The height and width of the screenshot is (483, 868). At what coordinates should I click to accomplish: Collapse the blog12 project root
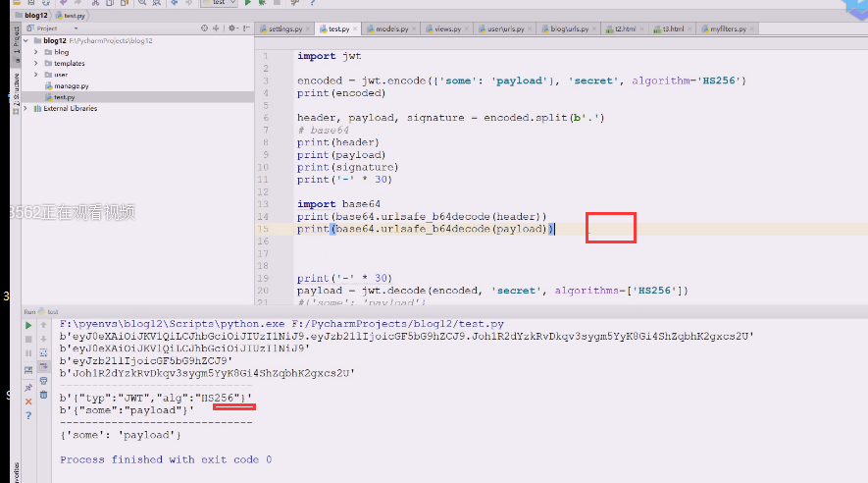click(x=26, y=40)
